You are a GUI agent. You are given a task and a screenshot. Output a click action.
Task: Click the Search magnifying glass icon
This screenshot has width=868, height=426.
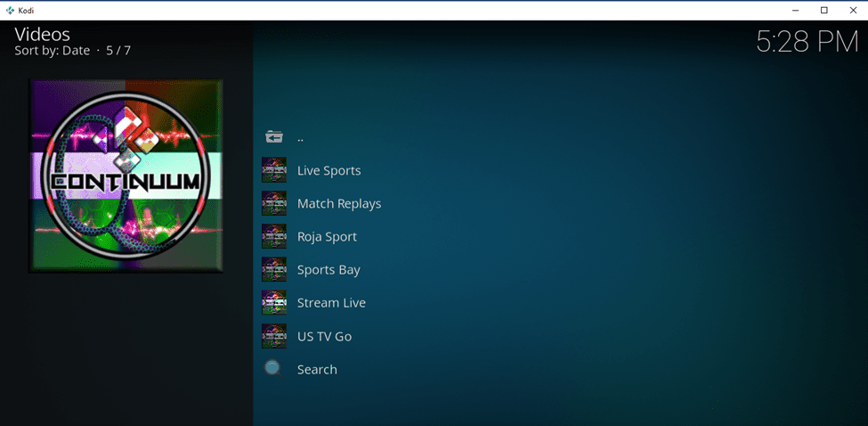[x=274, y=370]
